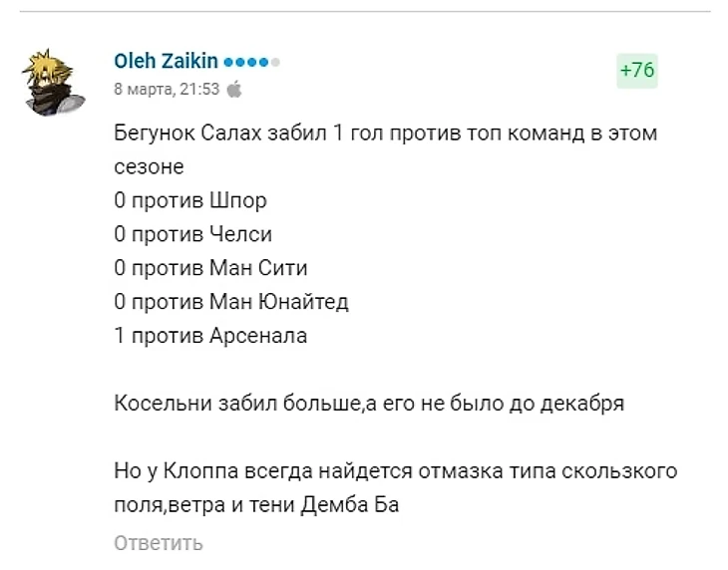This screenshot has width=728, height=570.
Task: Open the Oleh Zaikin profile link
Action: [167, 61]
